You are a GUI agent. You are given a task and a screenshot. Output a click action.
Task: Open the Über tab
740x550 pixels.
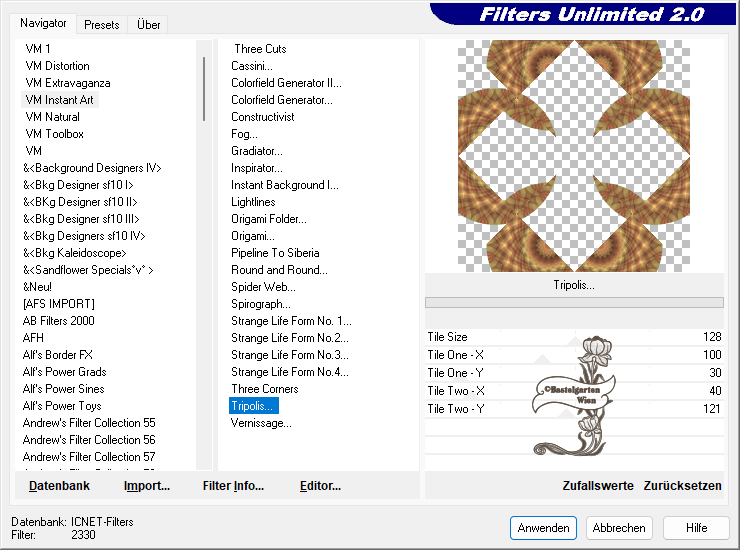(148, 25)
